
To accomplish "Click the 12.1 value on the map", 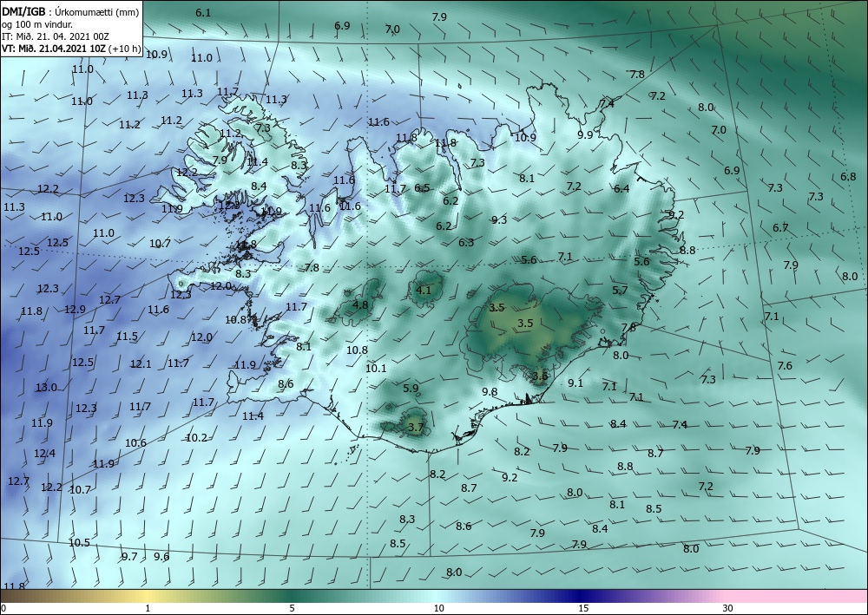I will click(x=141, y=364).
